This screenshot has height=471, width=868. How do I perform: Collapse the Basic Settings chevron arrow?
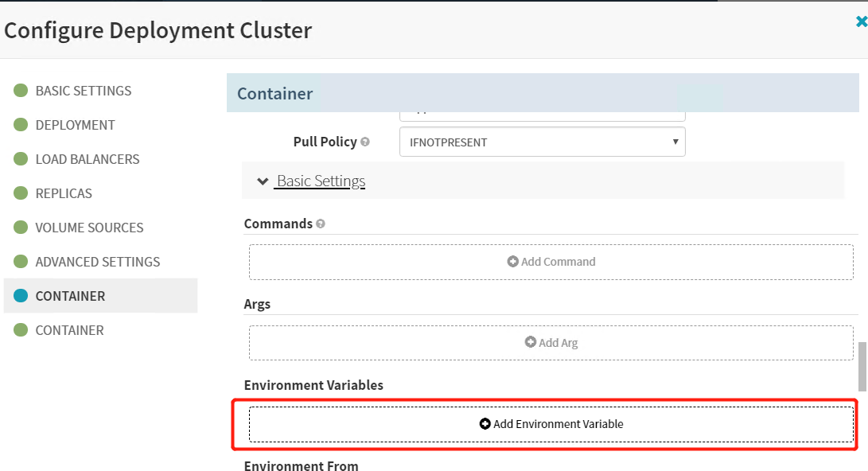pyautogui.click(x=263, y=181)
